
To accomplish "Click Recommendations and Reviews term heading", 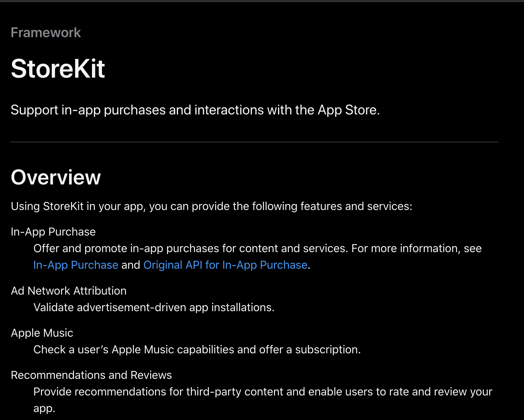I will coord(91,375).
